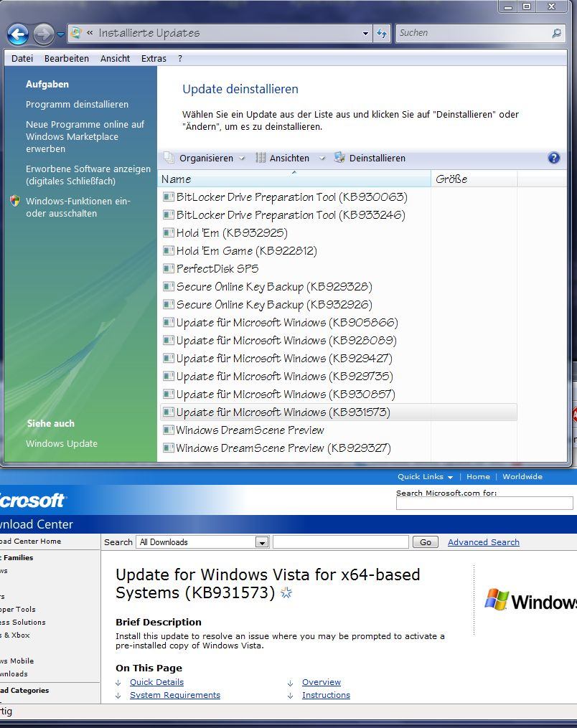Click the Go button
Image resolution: width=577 pixels, height=728 pixels.
coord(426,542)
